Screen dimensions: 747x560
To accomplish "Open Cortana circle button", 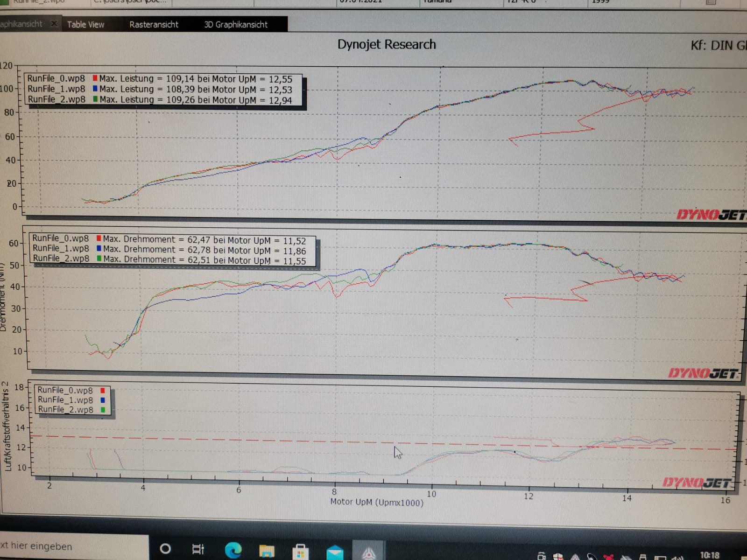I will [165, 549].
